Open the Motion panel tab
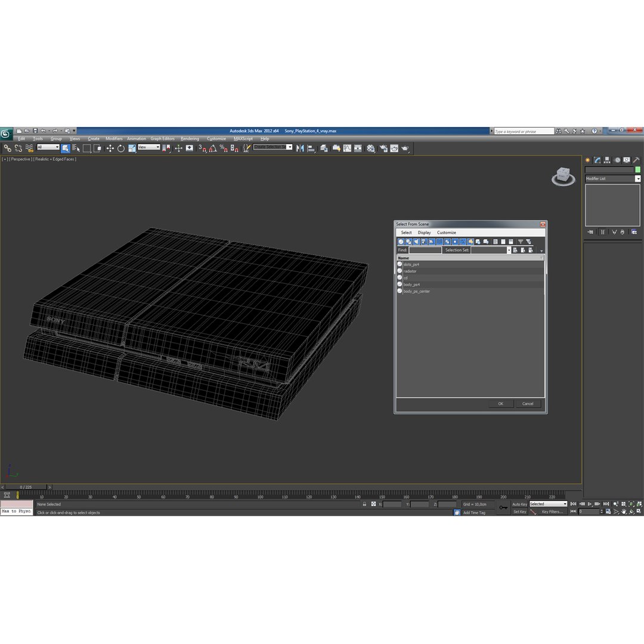644x644 pixels. coord(617,160)
